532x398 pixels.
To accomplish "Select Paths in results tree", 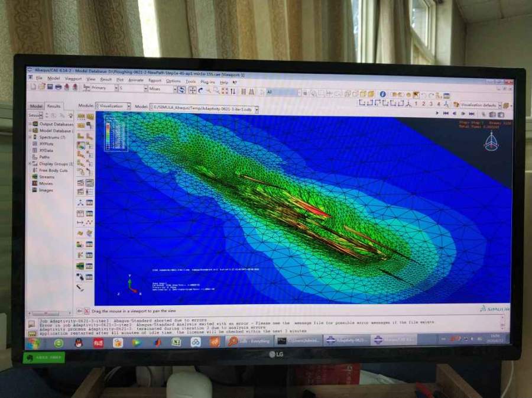I will [44, 157].
